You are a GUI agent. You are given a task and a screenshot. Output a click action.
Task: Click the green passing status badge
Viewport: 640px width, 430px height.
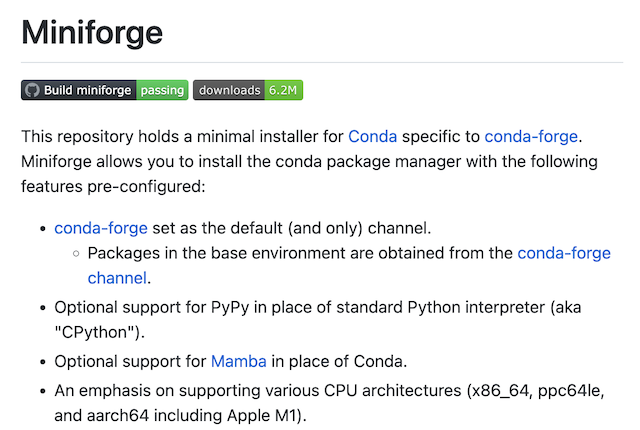pos(162,90)
